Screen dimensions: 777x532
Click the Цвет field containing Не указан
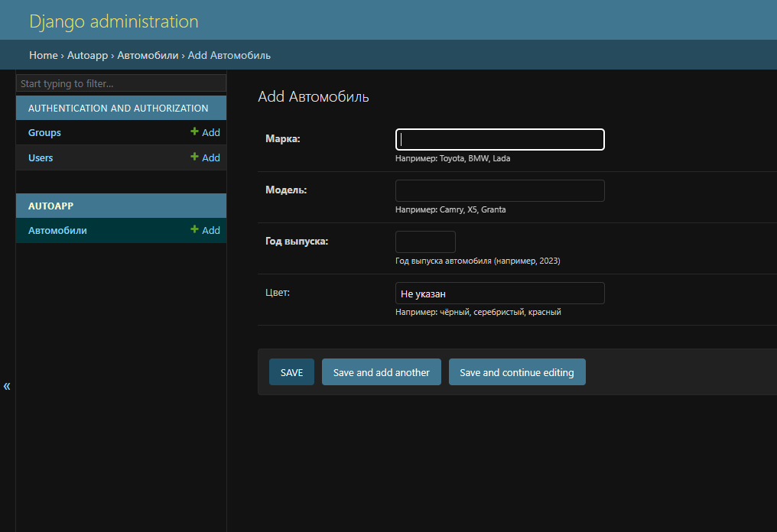point(499,294)
